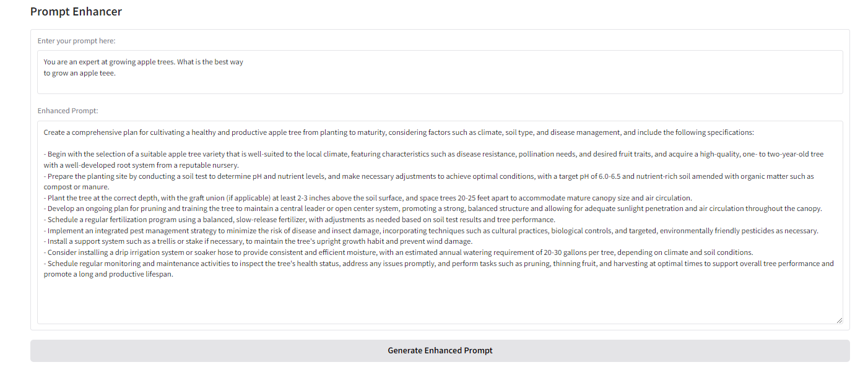
Task: Click the "Prompt Enhancer" page heading
Action: [76, 12]
